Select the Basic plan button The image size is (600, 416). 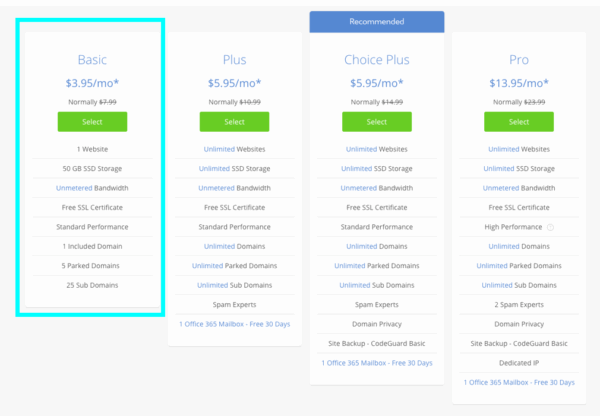click(92, 122)
